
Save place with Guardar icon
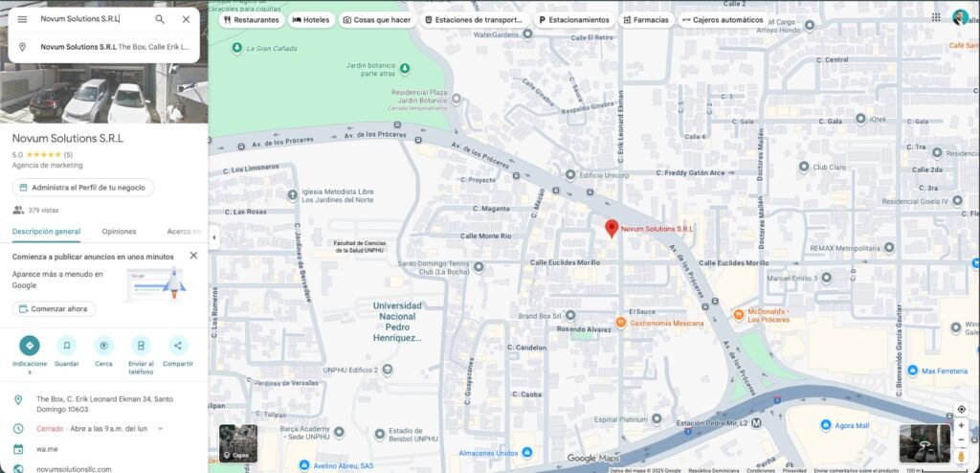coord(66,346)
